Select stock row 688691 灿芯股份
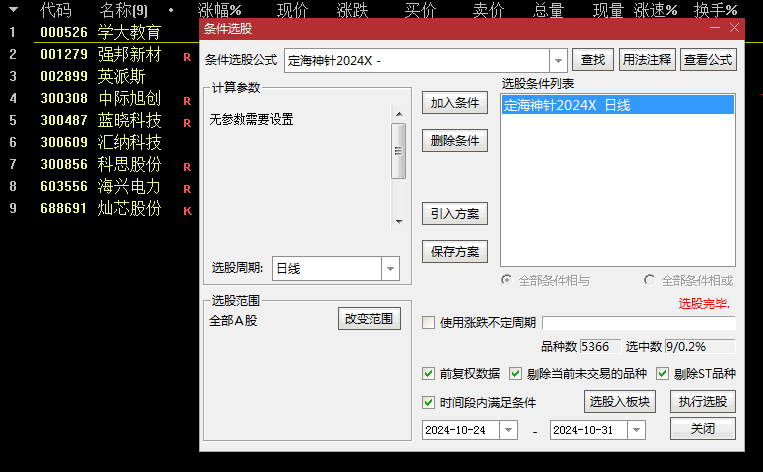This screenshot has width=763, height=472. click(100, 208)
